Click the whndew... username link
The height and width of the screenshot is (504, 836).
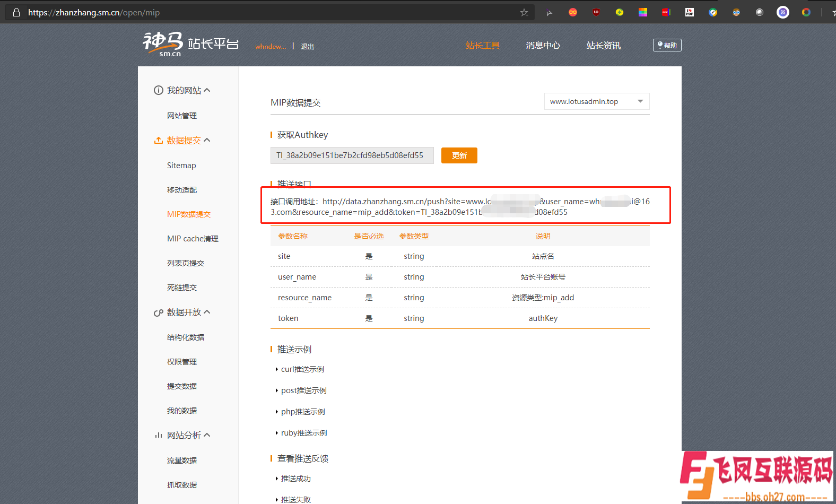click(x=271, y=47)
